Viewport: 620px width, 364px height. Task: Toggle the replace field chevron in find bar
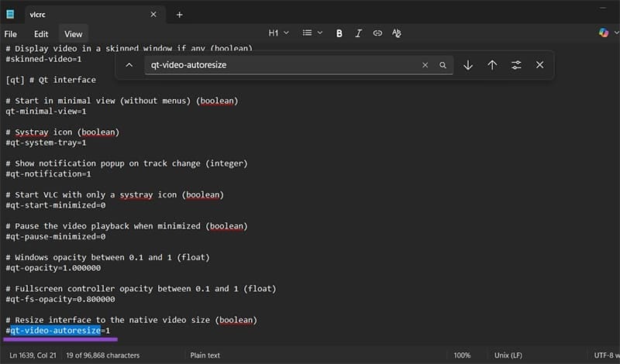click(129, 65)
